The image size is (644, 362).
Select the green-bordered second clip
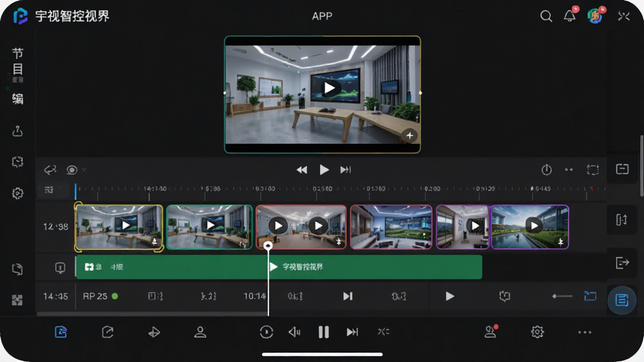(x=209, y=227)
